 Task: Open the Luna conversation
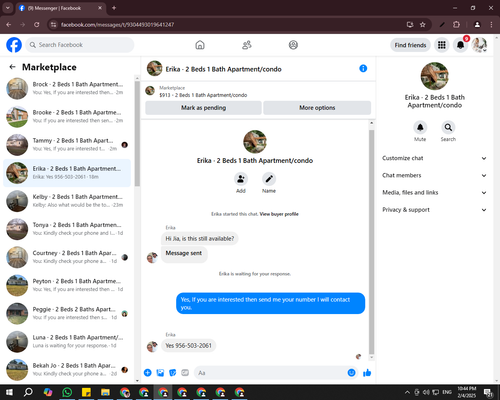pyautogui.click(x=67, y=342)
